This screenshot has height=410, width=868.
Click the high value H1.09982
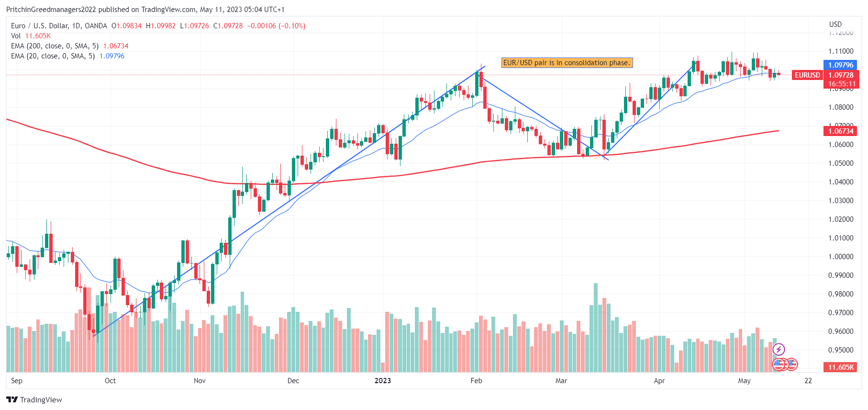(x=161, y=26)
